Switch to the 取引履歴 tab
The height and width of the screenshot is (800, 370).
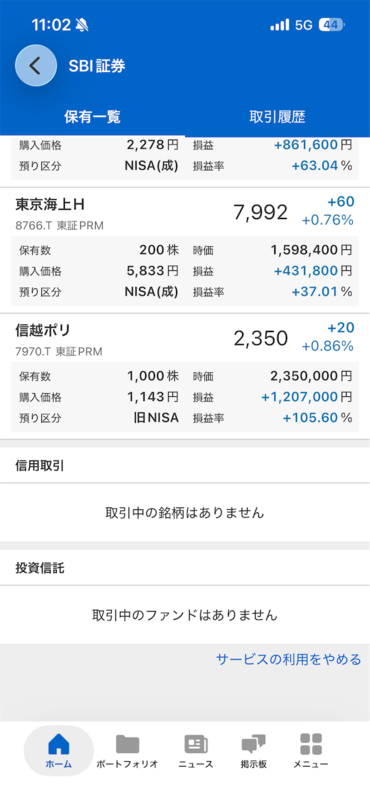pyautogui.click(x=277, y=117)
